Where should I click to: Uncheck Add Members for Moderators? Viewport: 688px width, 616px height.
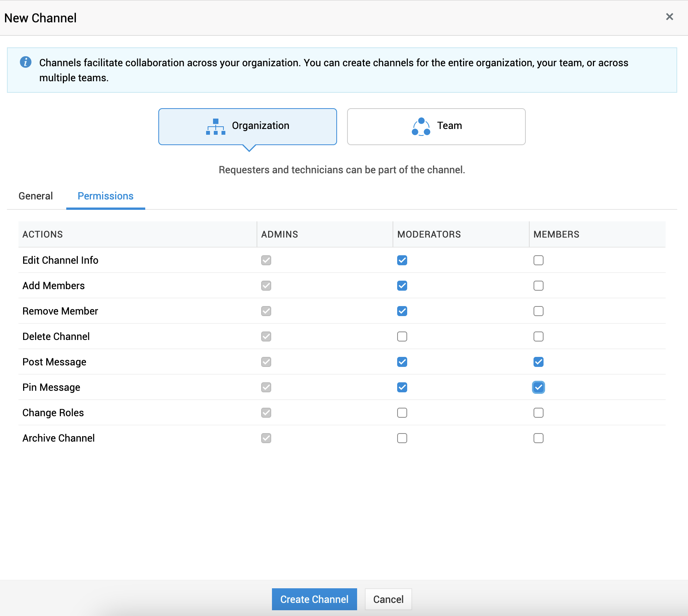pyautogui.click(x=402, y=286)
